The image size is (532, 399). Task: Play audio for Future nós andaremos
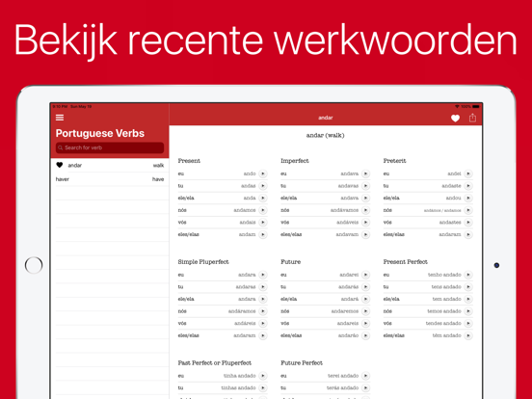(x=366, y=311)
